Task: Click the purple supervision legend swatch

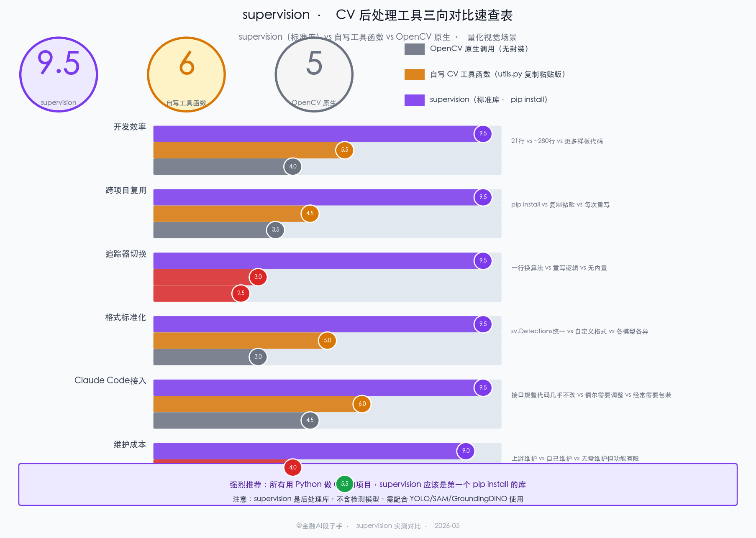Action: 414,100
